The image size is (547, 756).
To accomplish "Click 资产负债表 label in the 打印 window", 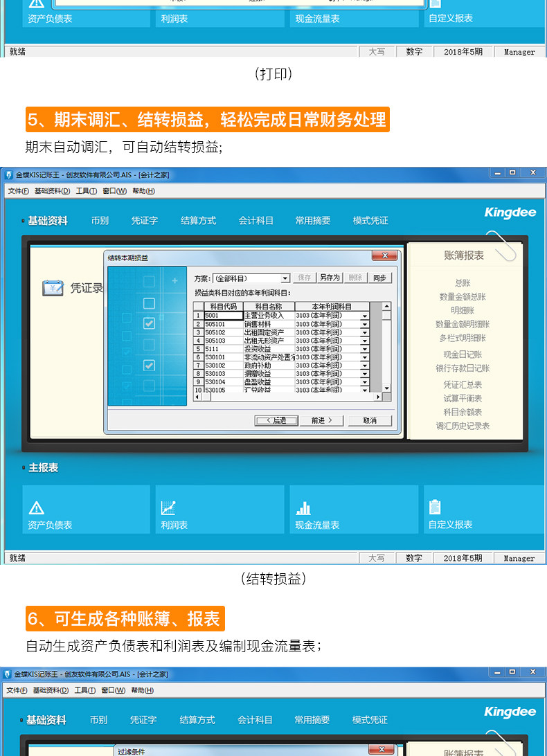I will [50, 19].
